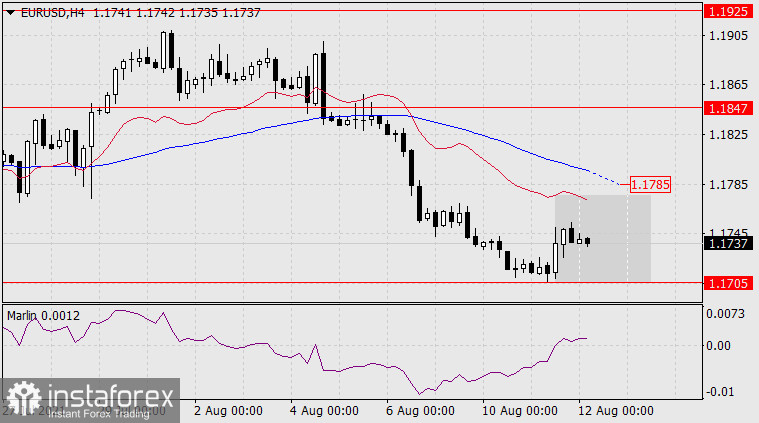Click the 1.1847 horizontal level label
Image resolution: width=759 pixels, height=423 pixels.
click(727, 106)
